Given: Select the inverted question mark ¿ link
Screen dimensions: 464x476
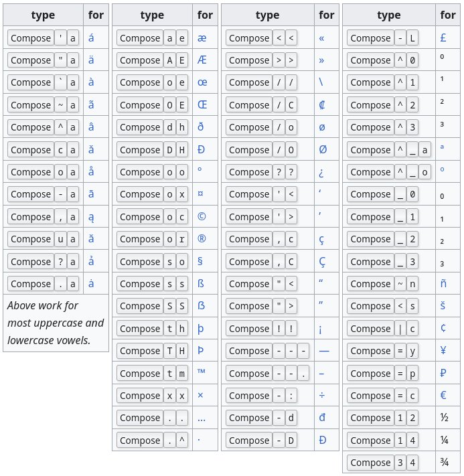Looking at the screenshot, I should click(322, 172).
